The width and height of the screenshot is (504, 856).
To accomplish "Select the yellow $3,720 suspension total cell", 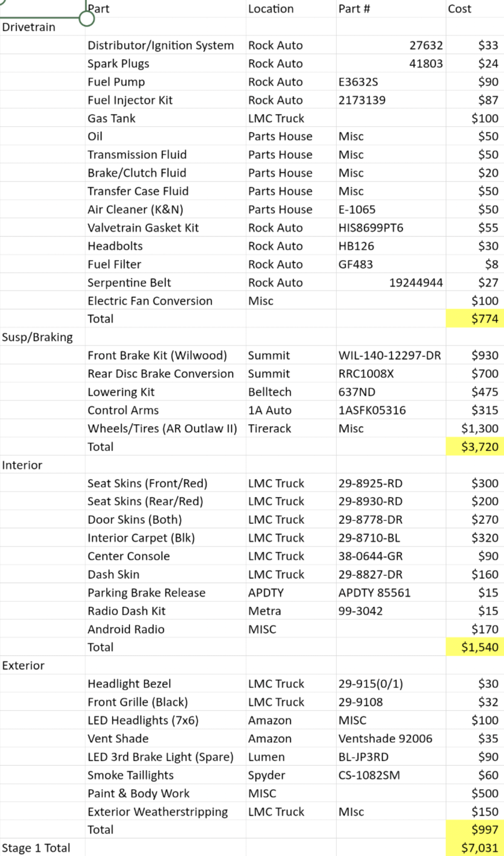I will tap(475, 447).
